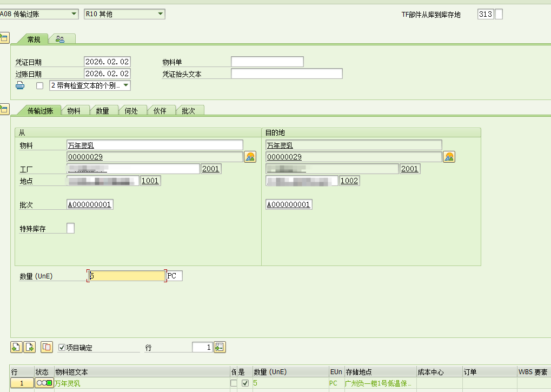Toggle the 项目确定 checkbox
Image resolution: width=551 pixels, height=392 pixels.
(x=62, y=348)
